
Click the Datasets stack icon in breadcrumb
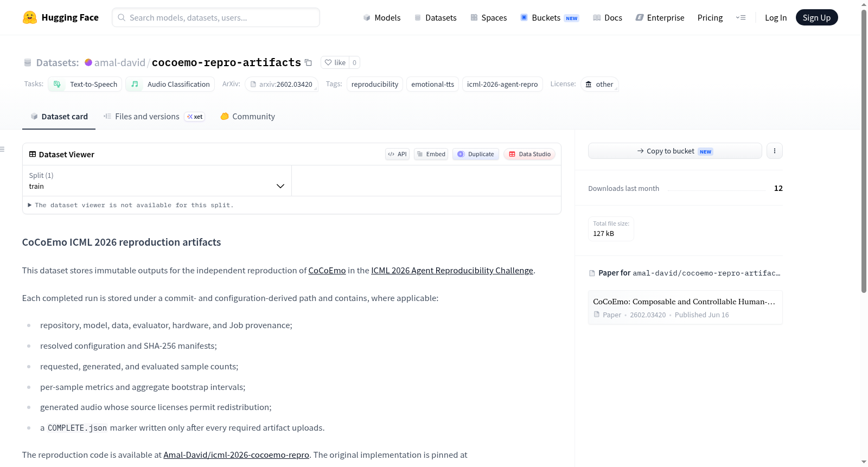(x=28, y=62)
